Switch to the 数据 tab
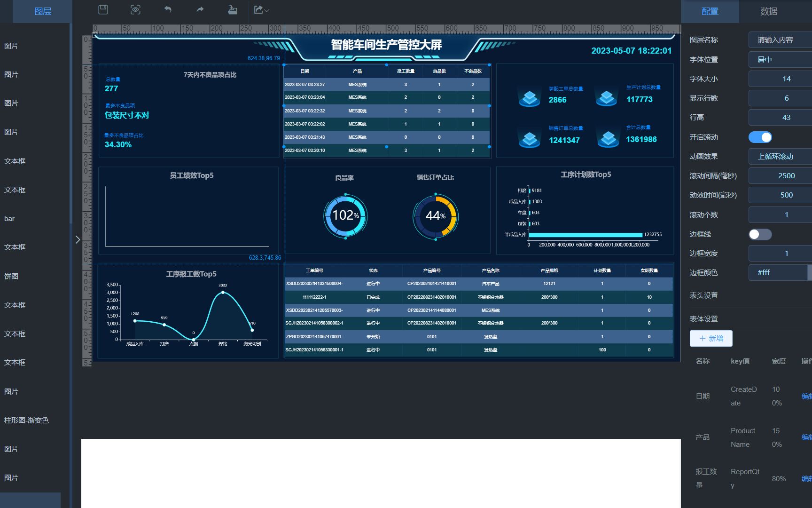Screen dimensions: 812x508 769,11
